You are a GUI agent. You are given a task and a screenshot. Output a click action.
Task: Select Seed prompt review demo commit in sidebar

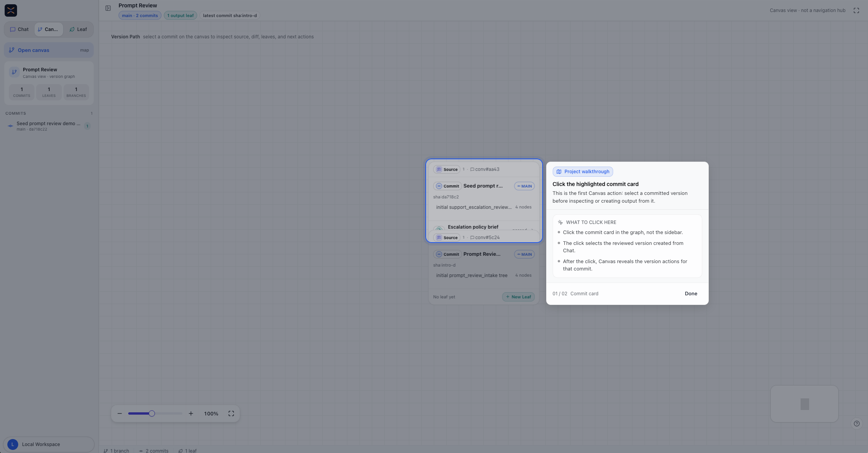pos(49,126)
